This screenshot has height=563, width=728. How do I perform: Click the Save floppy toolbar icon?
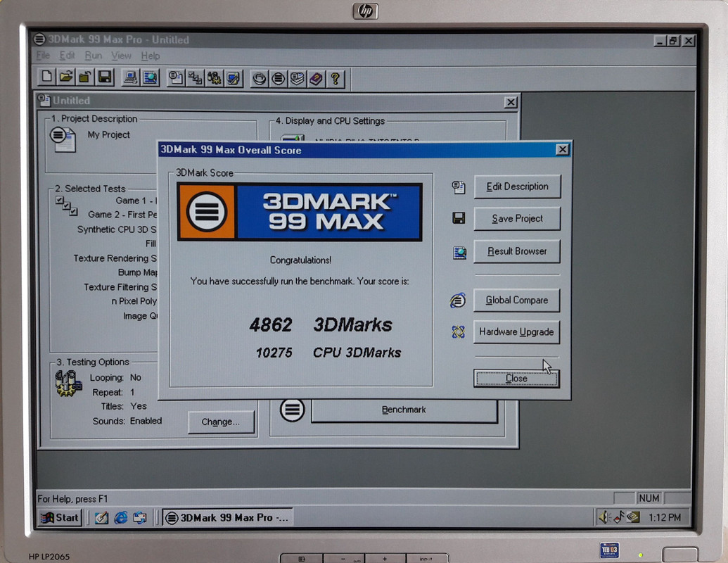pyautogui.click(x=105, y=77)
